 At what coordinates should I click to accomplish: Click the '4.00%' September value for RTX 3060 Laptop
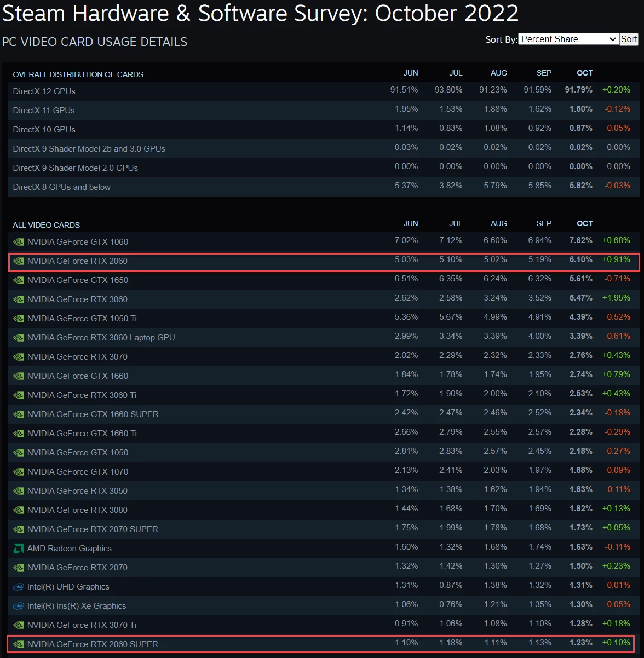[540, 336]
